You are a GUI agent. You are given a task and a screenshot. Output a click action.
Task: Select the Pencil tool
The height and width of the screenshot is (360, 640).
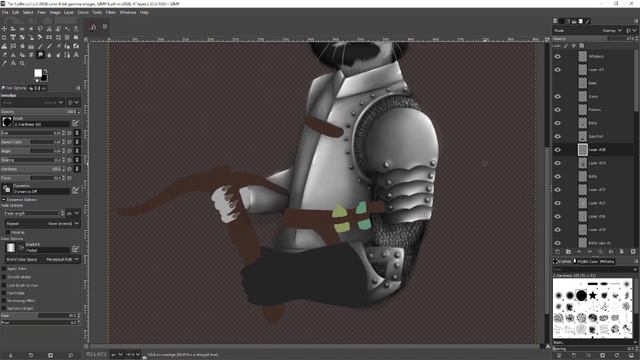point(40,47)
